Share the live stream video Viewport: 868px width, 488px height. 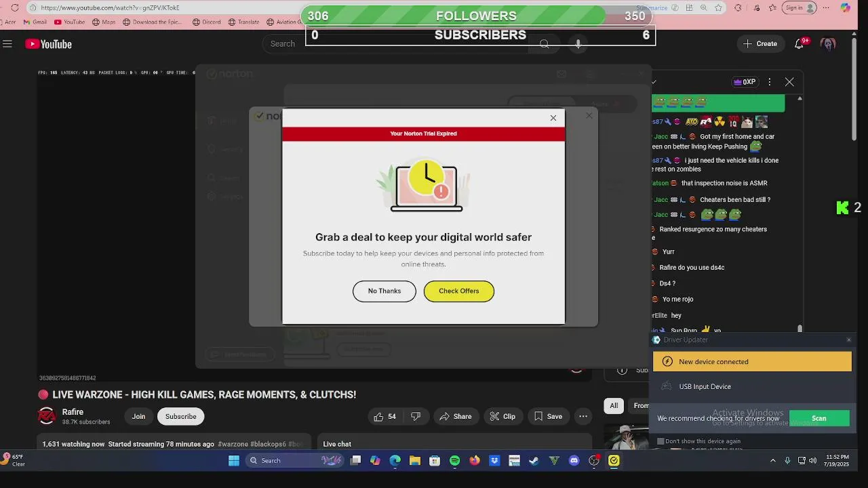(x=456, y=416)
